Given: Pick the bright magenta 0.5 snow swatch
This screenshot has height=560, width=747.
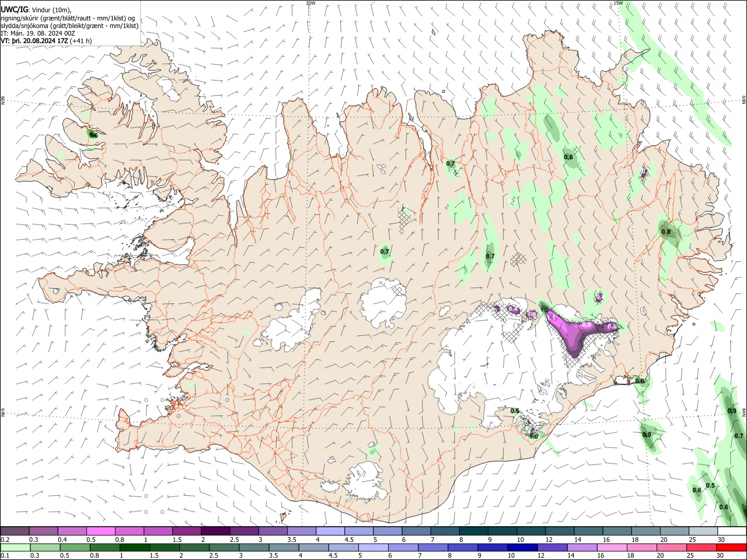Looking at the screenshot, I should (x=101, y=531).
